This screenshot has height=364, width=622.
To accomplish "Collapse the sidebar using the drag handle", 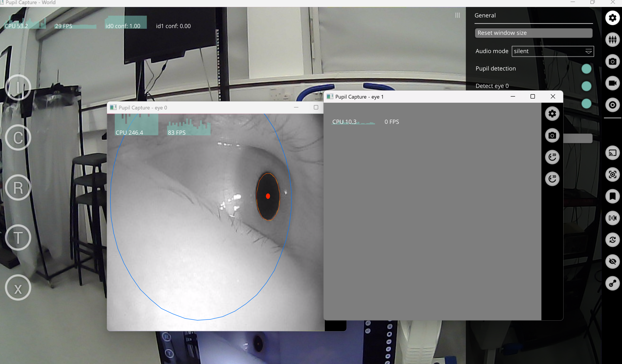I will (457, 15).
